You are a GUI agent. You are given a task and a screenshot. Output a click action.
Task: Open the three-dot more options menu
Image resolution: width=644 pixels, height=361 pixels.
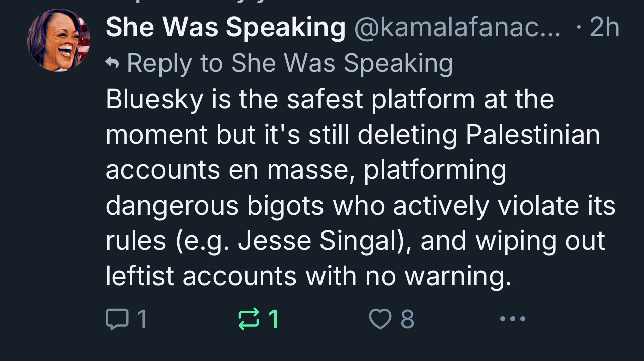pos(512,319)
